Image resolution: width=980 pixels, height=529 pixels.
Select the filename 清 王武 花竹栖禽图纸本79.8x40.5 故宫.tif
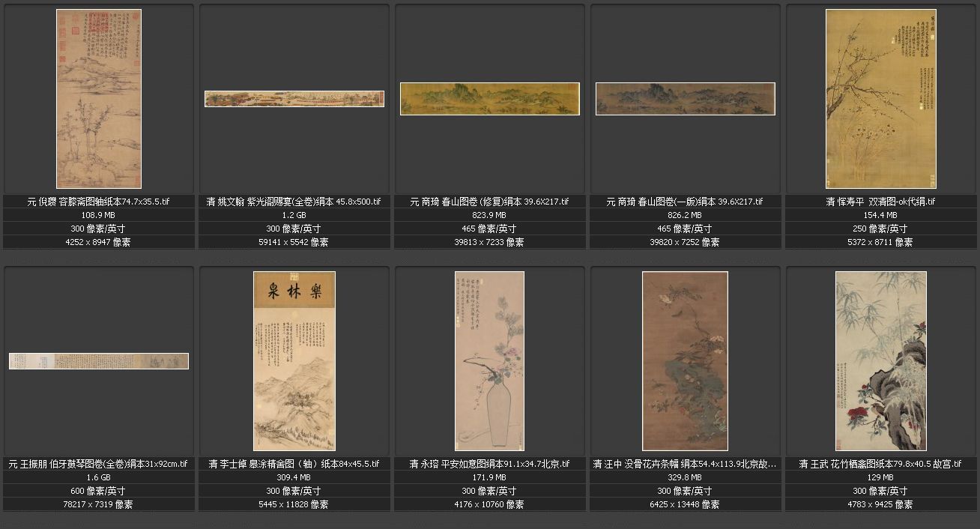880,464
